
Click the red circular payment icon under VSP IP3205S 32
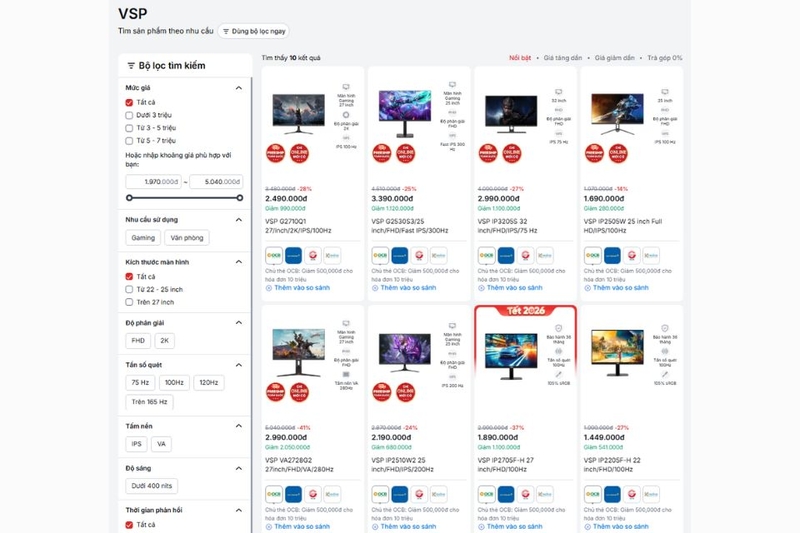point(525,256)
